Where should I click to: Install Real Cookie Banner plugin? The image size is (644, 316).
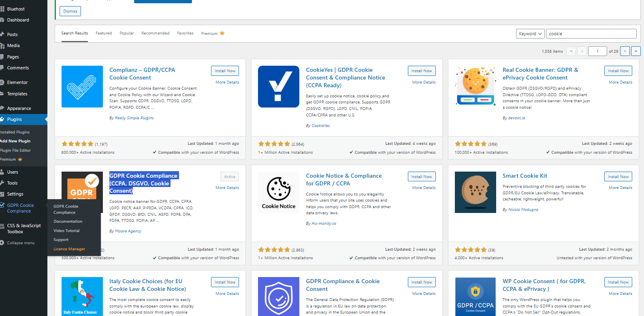point(618,71)
